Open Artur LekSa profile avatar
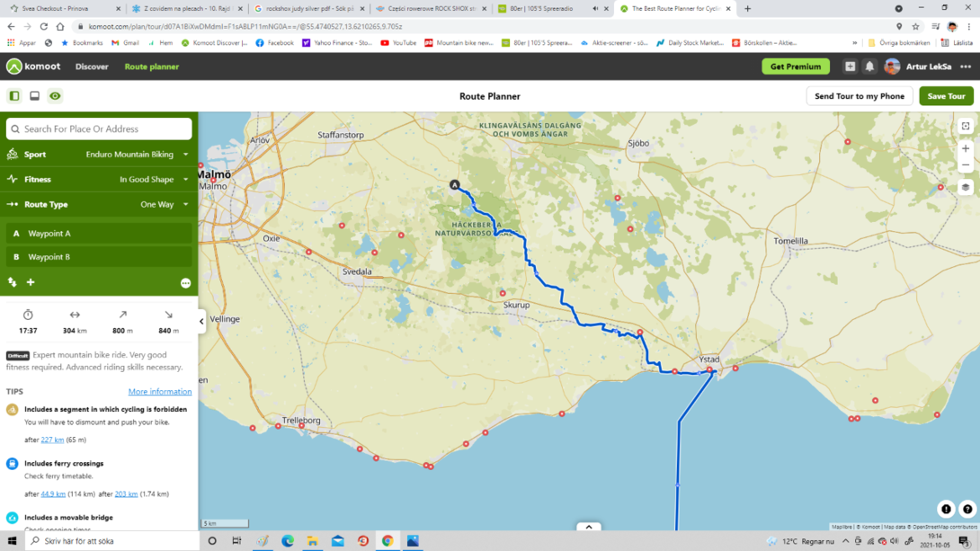 click(893, 67)
